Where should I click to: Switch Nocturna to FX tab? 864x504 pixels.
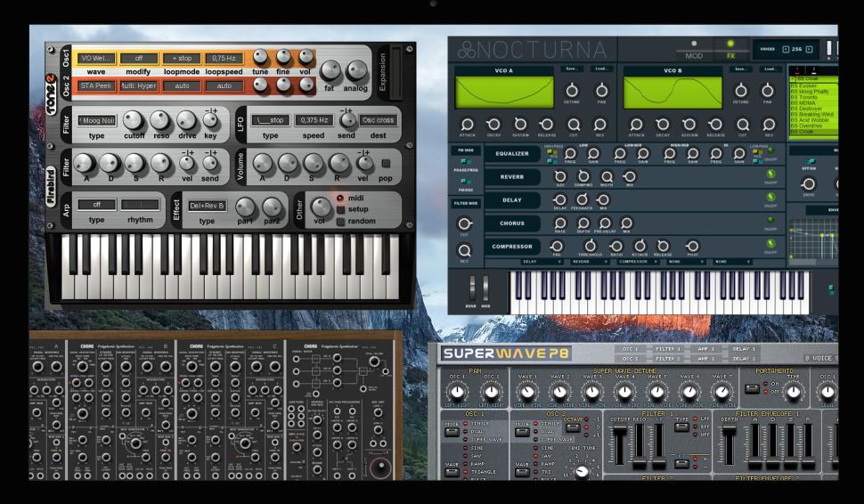[730, 50]
